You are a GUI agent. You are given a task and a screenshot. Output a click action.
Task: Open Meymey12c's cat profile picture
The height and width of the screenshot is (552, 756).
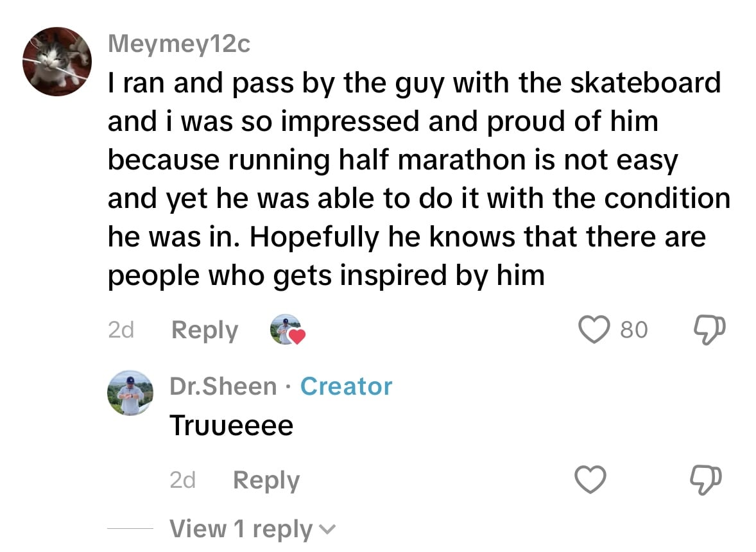click(x=58, y=62)
